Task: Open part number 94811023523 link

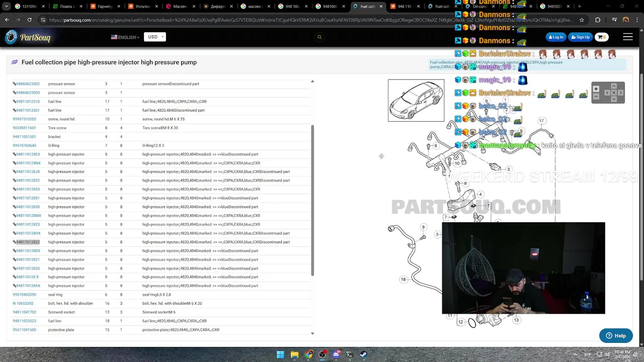Action: (24, 321)
